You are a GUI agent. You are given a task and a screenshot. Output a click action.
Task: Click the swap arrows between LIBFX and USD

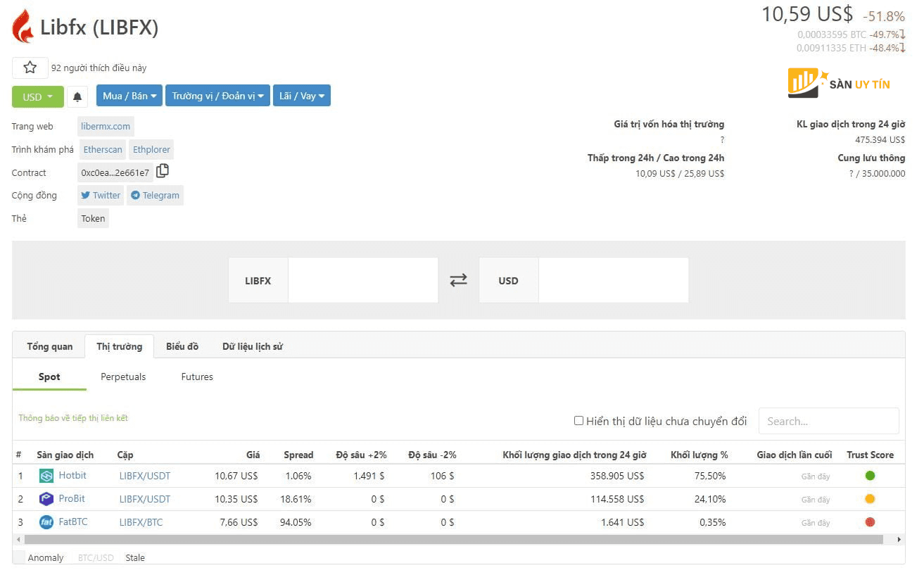[x=459, y=280]
